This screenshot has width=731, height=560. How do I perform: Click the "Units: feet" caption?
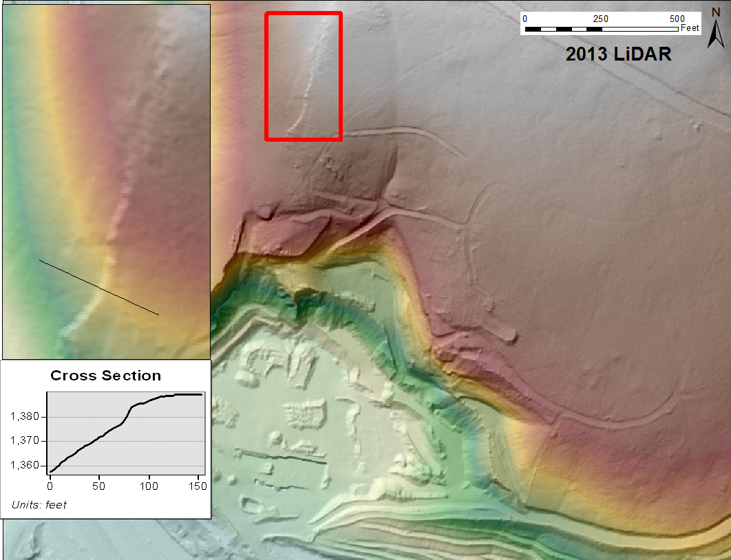coord(39,504)
